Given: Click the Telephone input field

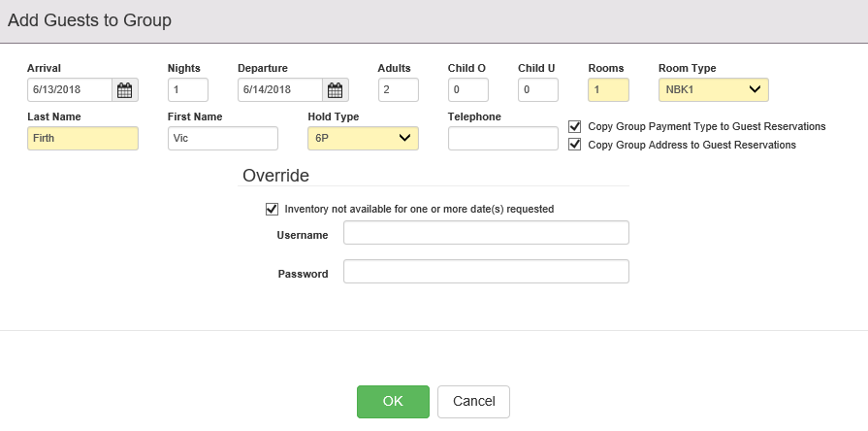Looking at the screenshot, I should pos(502,139).
